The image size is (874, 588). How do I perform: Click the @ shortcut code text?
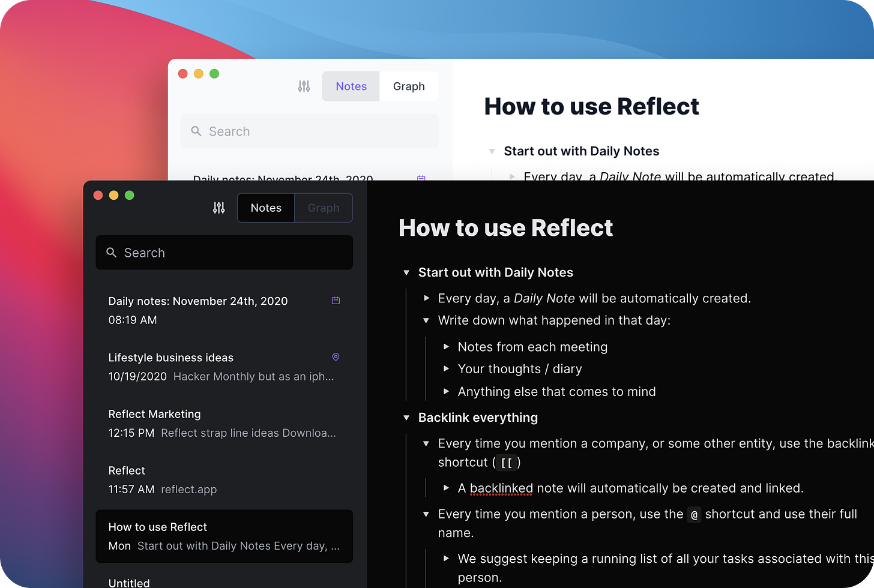pos(695,515)
